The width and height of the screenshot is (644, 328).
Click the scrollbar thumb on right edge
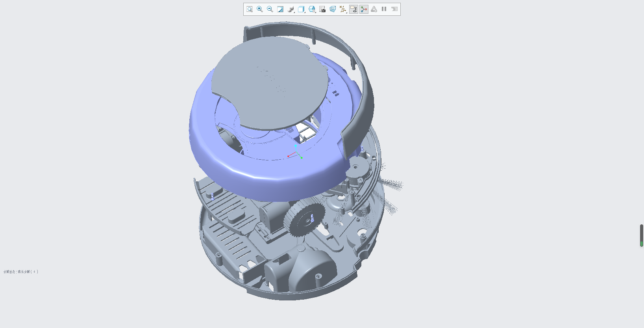click(x=642, y=235)
